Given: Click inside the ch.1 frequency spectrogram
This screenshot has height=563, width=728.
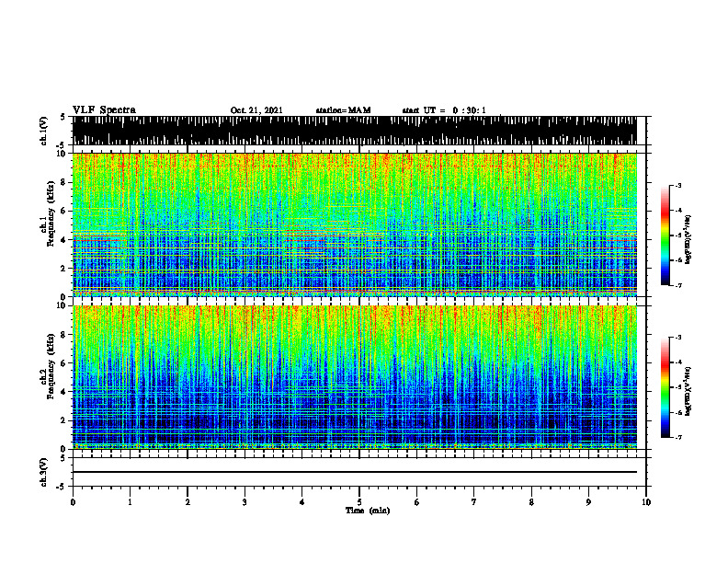Looking at the screenshot, I should coord(355,224).
